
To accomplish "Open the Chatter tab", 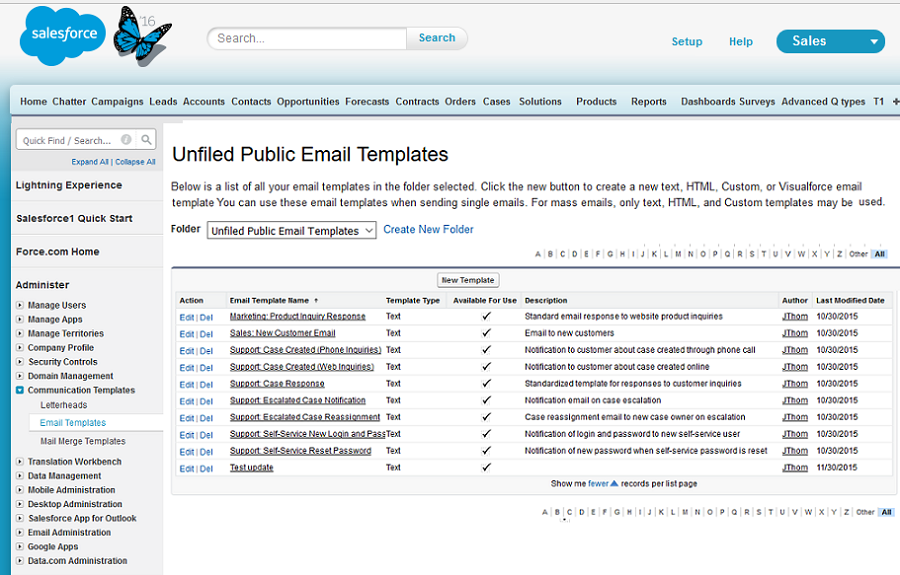I will click(69, 102).
